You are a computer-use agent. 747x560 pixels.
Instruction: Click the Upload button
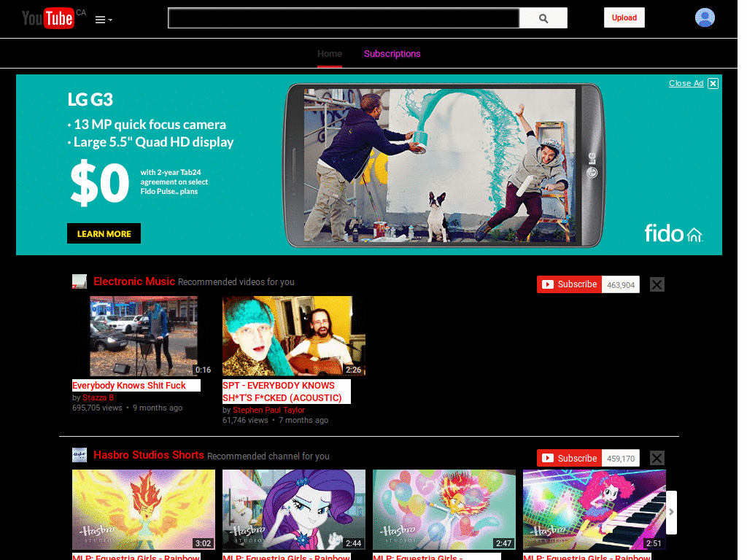[624, 17]
